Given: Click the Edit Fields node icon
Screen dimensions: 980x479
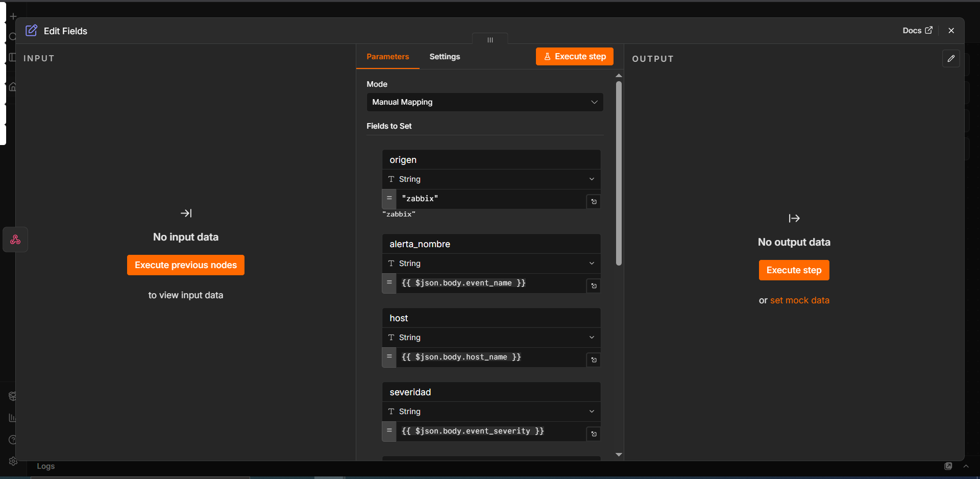Looking at the screenshot, I should pyautogui.click(x=32, y=31).
